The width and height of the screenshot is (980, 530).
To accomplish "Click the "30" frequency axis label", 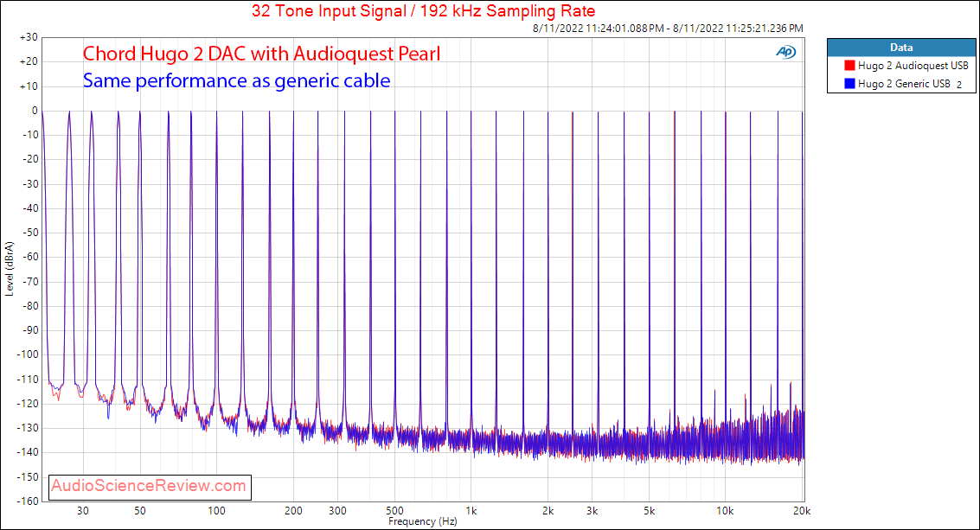I will coord(83,511).
